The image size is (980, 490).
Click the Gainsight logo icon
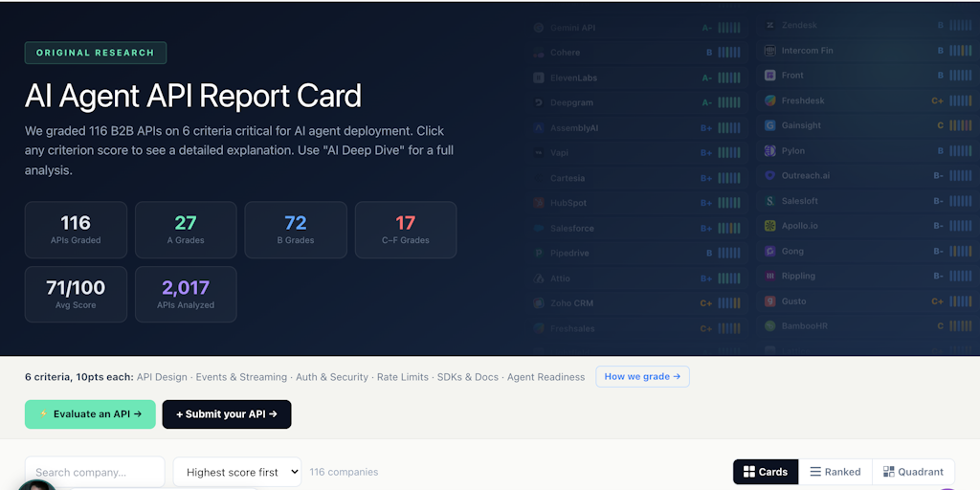click(770, 125)
